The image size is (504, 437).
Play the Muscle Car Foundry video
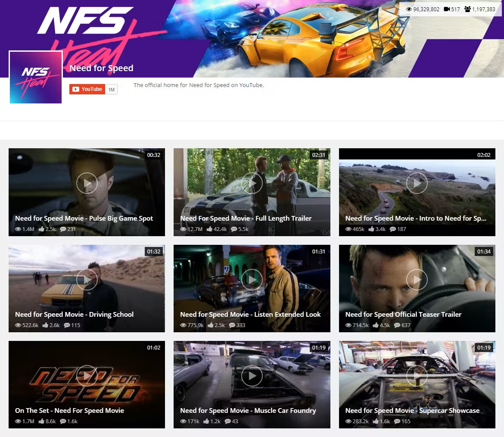click(x=252, y=375)
